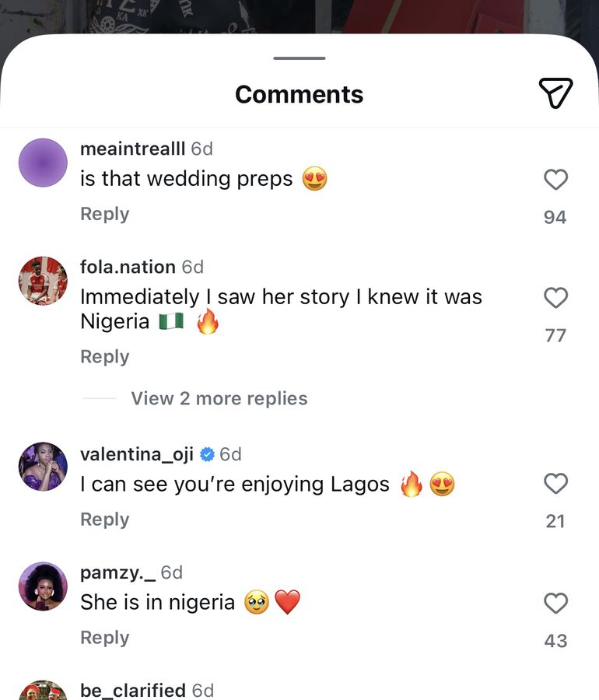Reply to pamzy._'s comment

[x=104, y=638]
